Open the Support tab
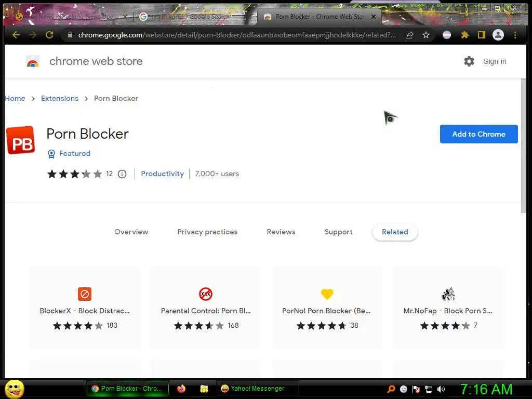 (x=339, y=232)
